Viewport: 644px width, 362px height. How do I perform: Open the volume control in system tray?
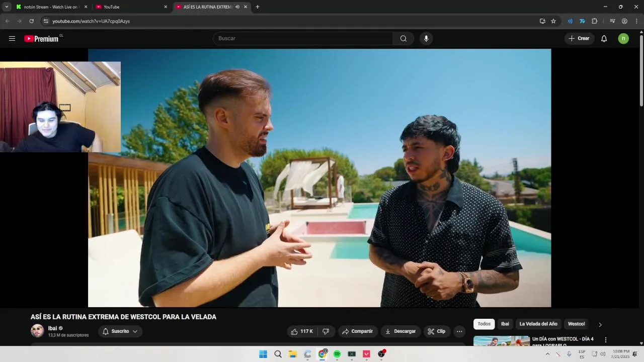[x=603, y=354]
